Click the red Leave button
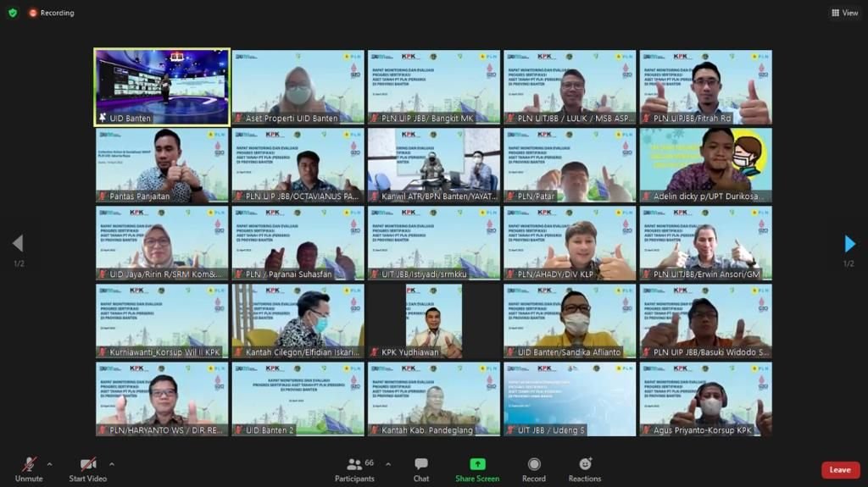This screenshot has height=487, width=868. click(x=840, y=470)
